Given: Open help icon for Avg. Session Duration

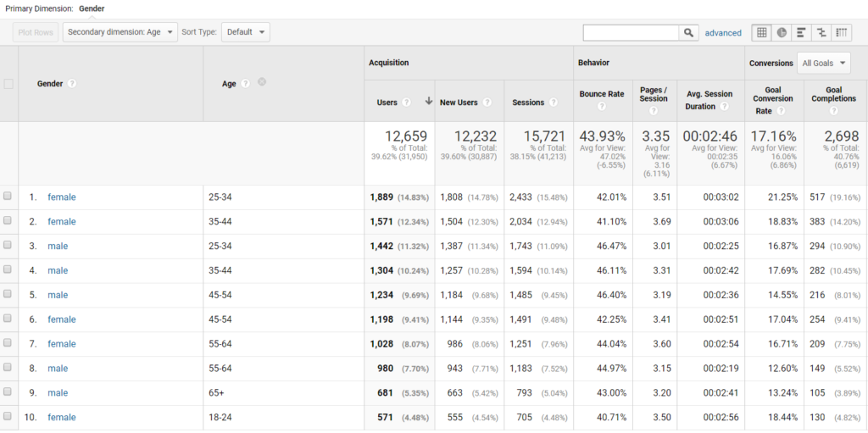Looking at the screenshot, I should pyautogui.click(x=724, y=107).
